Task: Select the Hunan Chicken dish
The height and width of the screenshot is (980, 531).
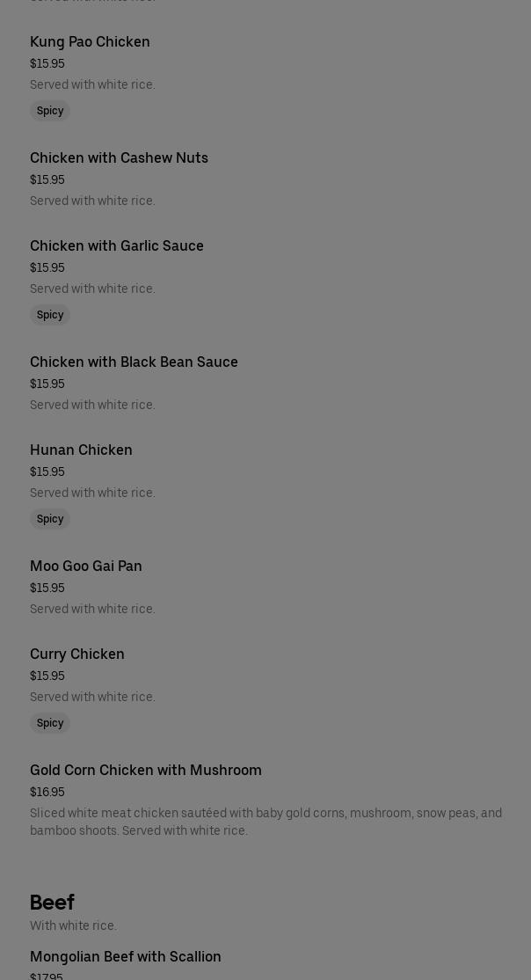Action: coord(81,450)
